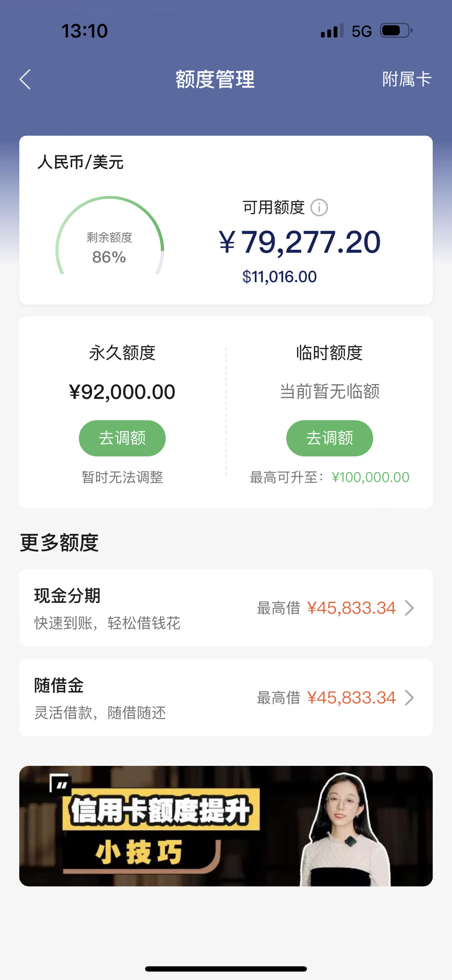452x980 pixels.
Task: Tap the battery icon in status bar
Action: [x=396, y=31]
